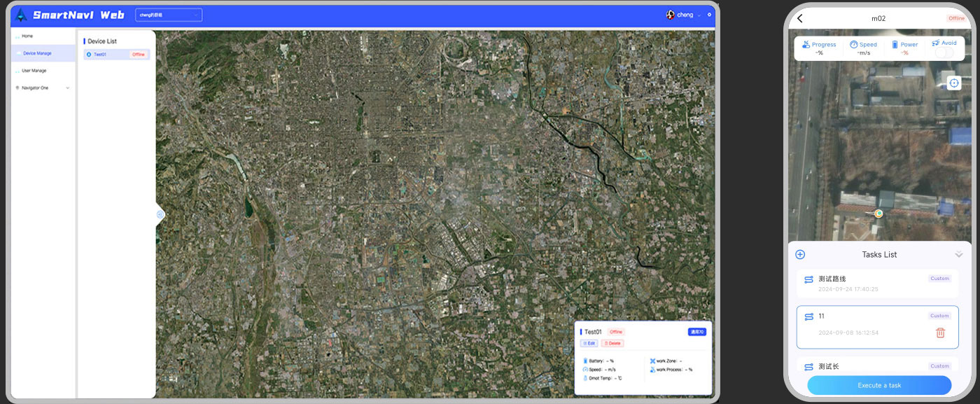Click settings icon in top-right header
Image resolution: width=980 pixels, height=404 pixels.
(709, 15)
